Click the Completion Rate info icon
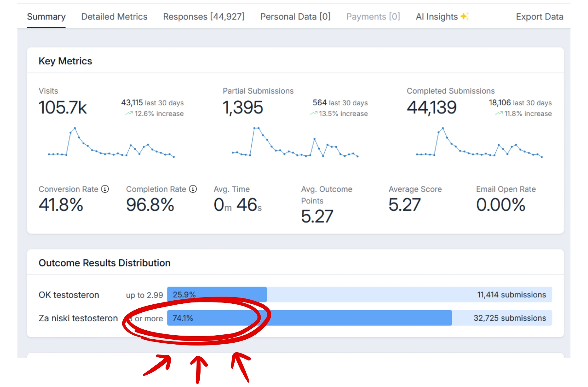588x387 pixels. (193, 189)
